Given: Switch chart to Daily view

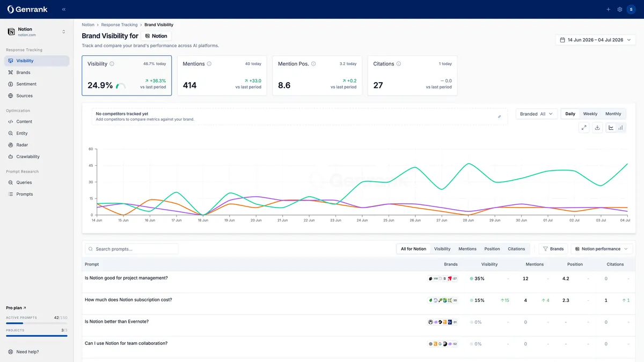Looking at the screenshot, I should click(570, 114).
